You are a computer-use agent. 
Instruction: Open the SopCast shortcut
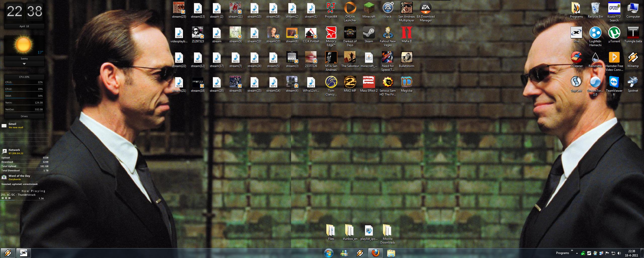(x=576, y=84)
